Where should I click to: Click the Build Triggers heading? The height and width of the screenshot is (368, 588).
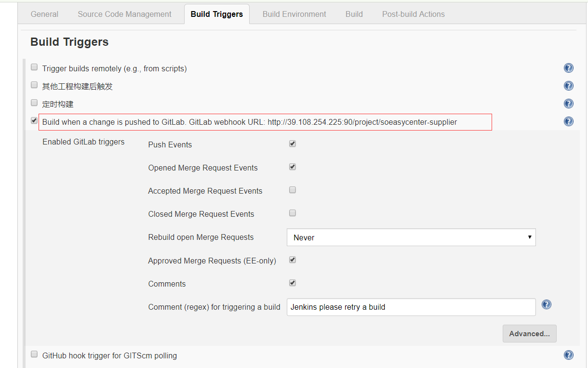click(69, 42)
